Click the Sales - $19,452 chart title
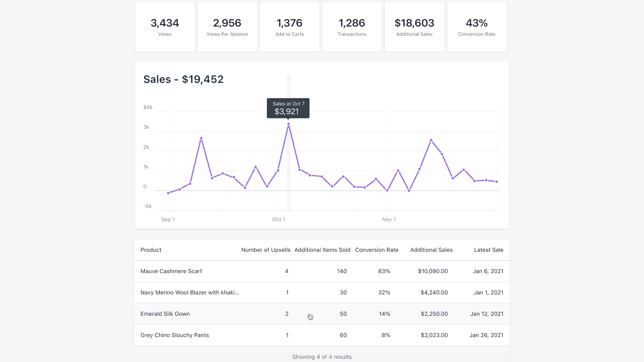 183,79
